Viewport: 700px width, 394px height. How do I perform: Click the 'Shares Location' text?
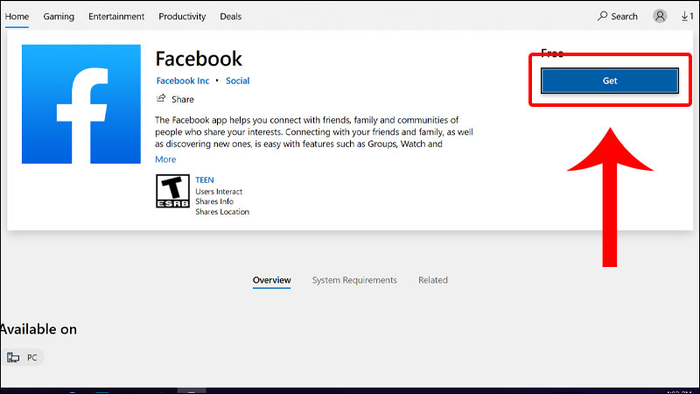pyautogui.click(x=222, y=212)
